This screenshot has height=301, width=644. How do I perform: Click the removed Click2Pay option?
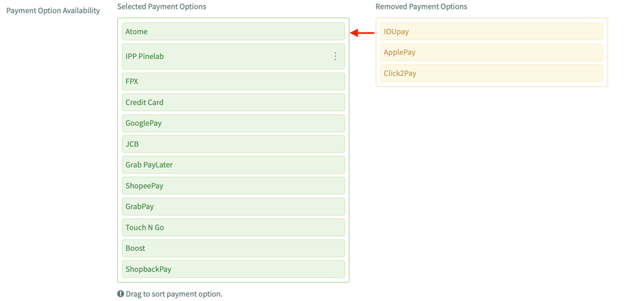(491, 73)
